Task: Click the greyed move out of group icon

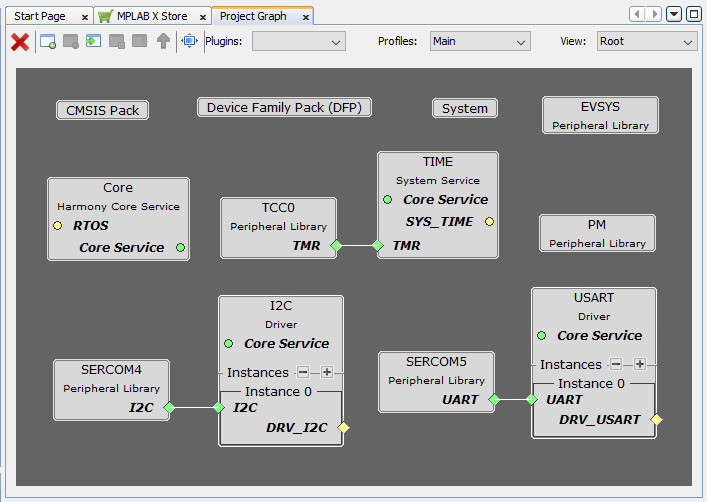Action: pyautogui.click(x=140, y=41)
